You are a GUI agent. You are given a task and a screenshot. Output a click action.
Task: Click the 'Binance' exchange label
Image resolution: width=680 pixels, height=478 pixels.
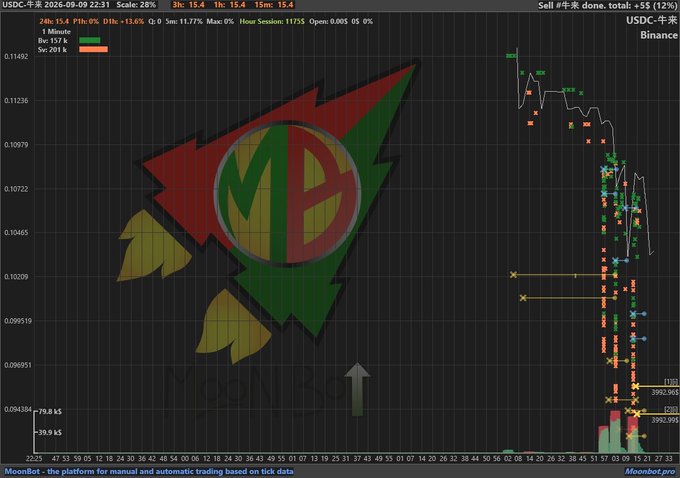[659, 35]
